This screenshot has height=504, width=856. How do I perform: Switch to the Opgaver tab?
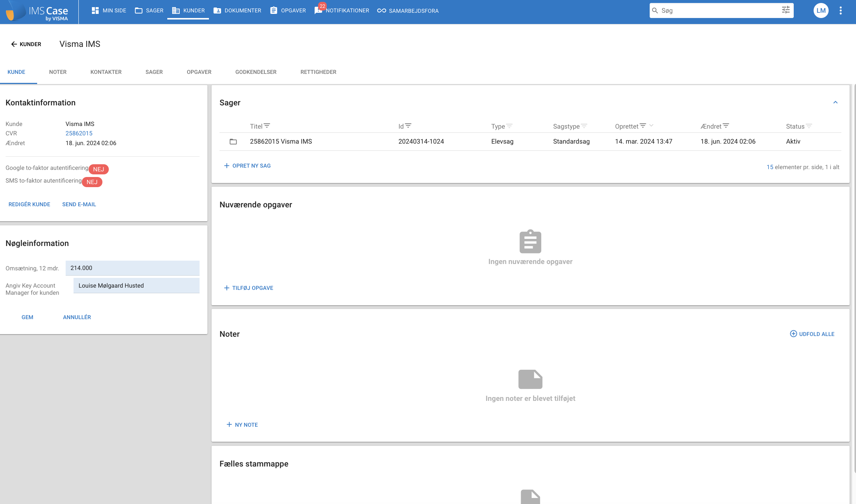[199, 72]
